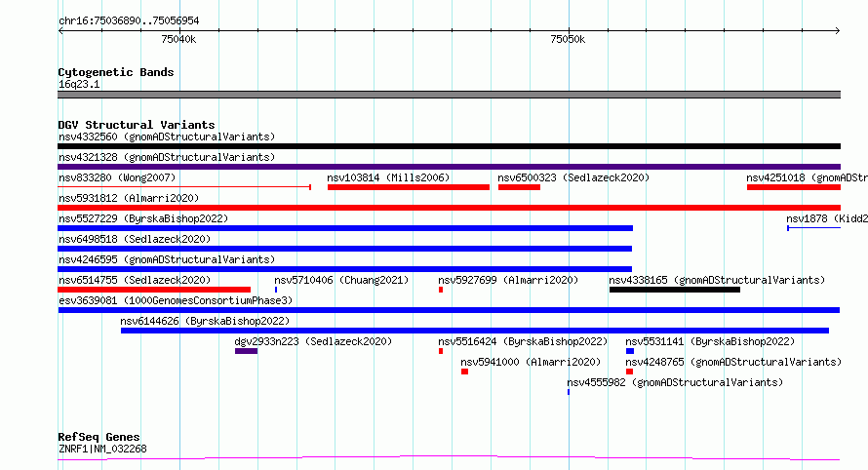This screenshot has width=868, height=470.
Task: Click the red bar for nsv4251018
Action: coord(794,187)
